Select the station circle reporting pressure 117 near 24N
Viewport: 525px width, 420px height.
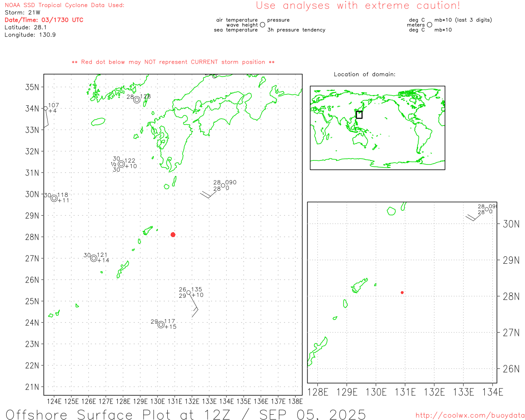(x=161, y=325)
